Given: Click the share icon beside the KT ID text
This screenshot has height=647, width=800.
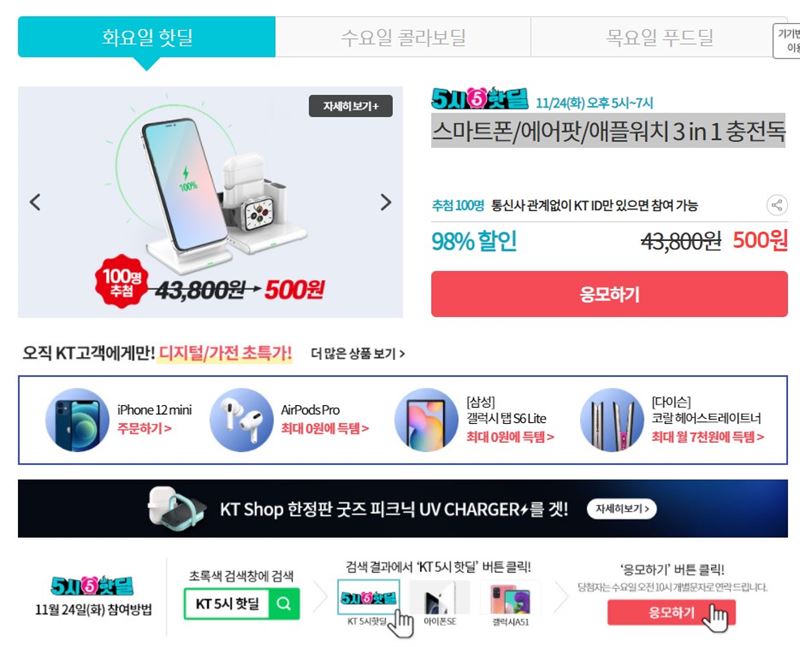Looking at the screenshot, I should (777, 205).
